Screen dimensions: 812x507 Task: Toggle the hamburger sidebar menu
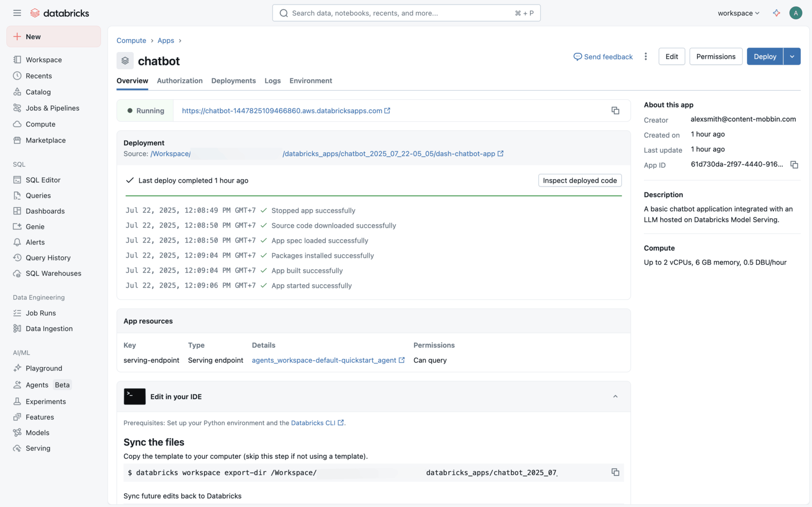pos(17,13)
